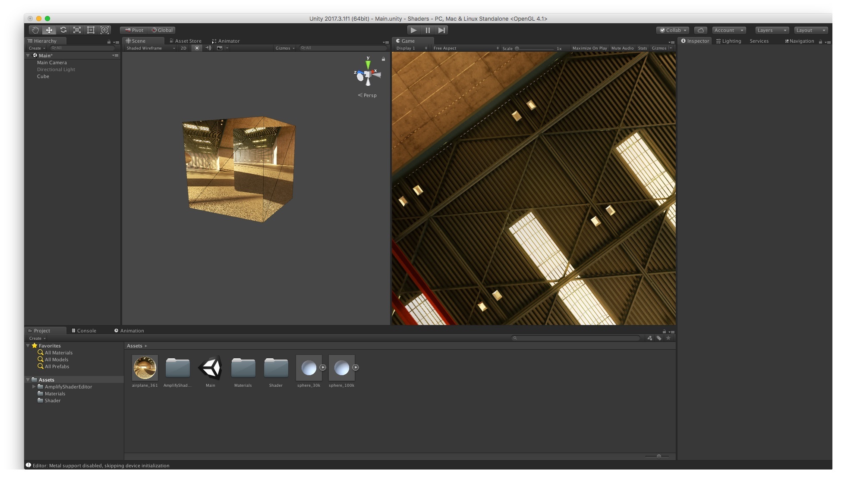Enable 2D mode in the Scene view

[x=183, y=48]
